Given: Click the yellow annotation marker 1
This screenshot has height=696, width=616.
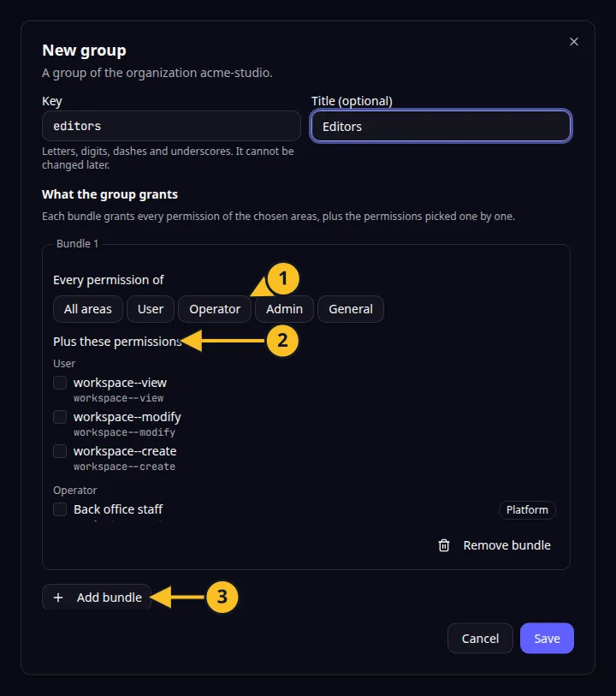Looking at the screenshot, I should click(x=283, y=279).
